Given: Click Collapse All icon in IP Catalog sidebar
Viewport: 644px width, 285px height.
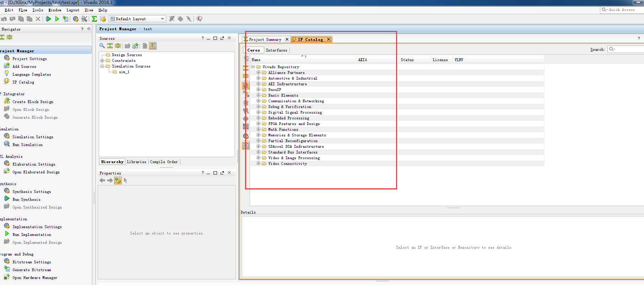Looking at the screenshot, I should (x=246, y=68).
